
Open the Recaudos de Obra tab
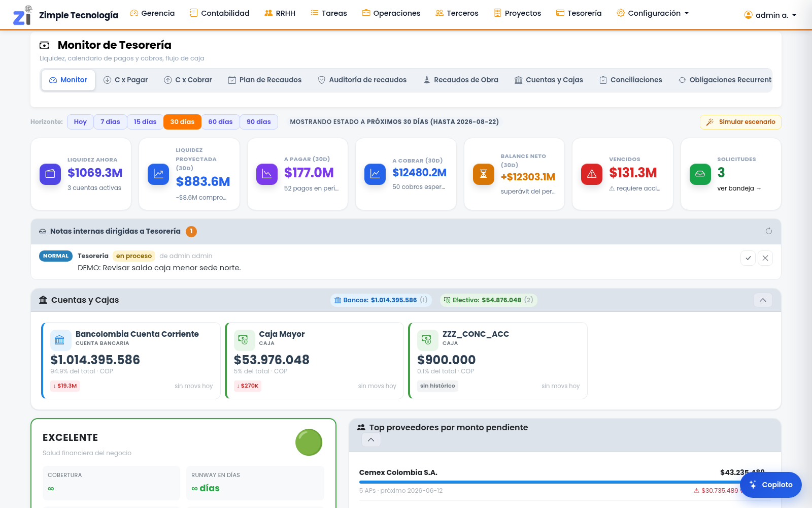click(461, 80)
